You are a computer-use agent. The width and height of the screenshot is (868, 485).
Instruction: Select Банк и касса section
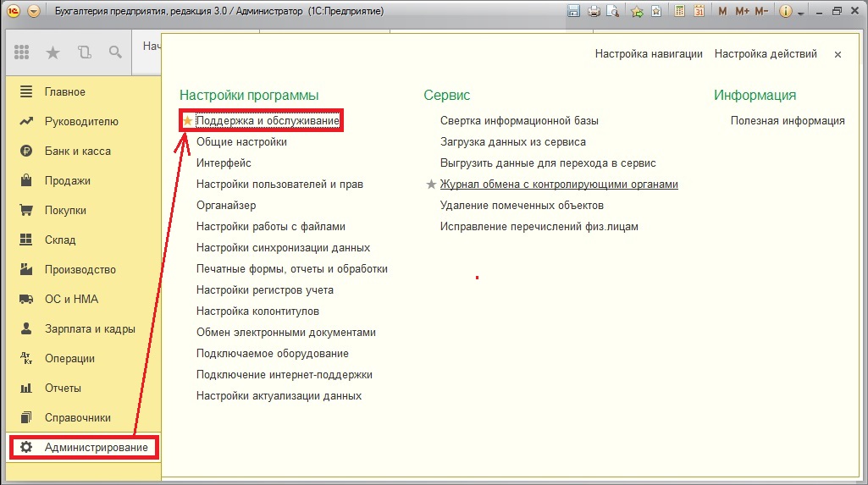(78, 151)
